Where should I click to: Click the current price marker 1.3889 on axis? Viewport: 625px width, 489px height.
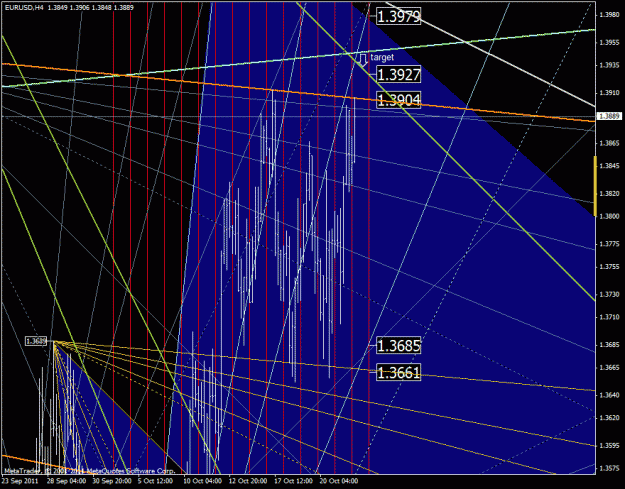click(x=609, y=116)
